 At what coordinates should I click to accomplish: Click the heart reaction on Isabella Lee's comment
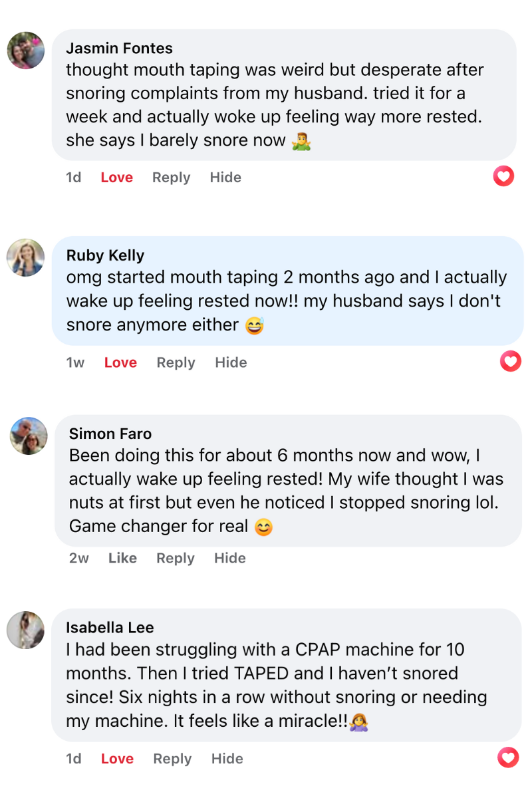coord(508,757)
